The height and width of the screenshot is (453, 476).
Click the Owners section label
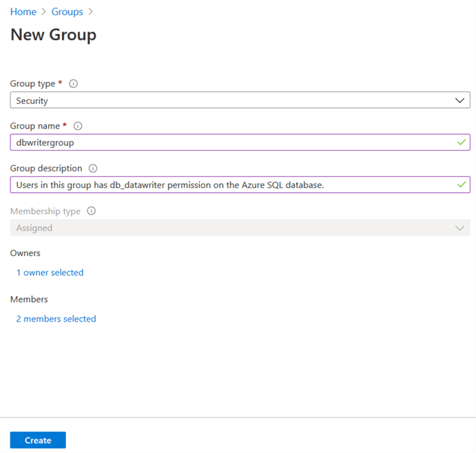[x=25, y=253]
